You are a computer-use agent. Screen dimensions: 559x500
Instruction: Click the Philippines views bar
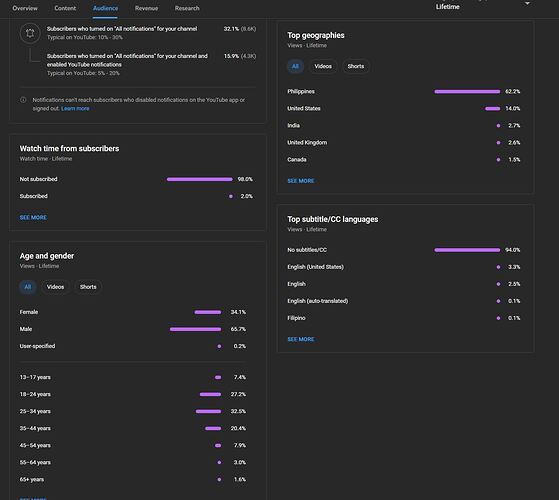click(467, 92)
